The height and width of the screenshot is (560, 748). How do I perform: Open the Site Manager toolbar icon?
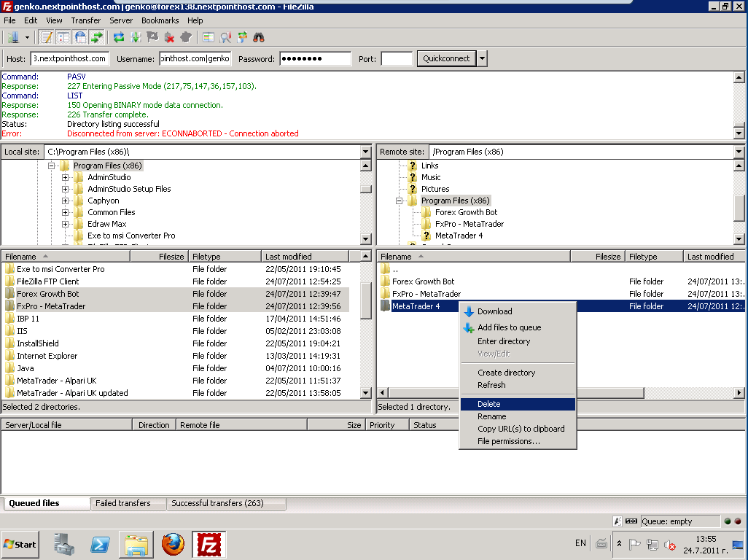pos(13,37)
